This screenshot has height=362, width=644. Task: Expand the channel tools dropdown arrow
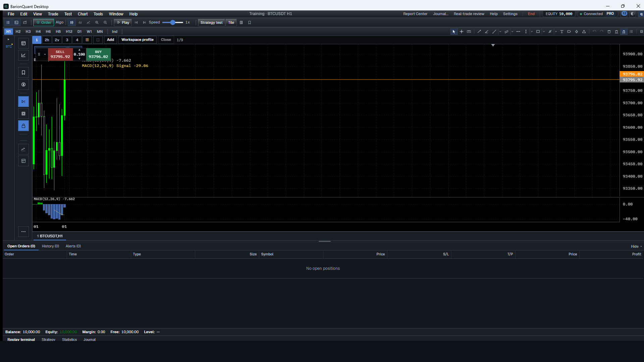[x=512, y=32]
